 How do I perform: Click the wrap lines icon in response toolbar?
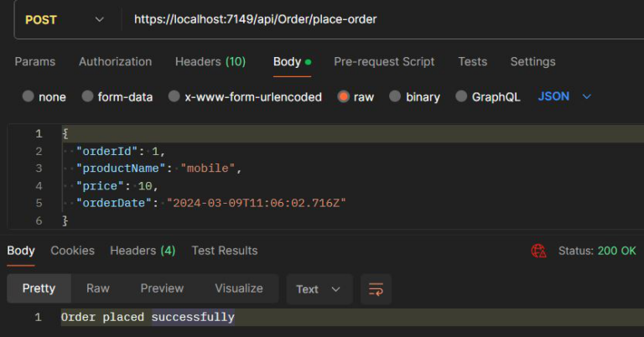[x=376, y=289]
